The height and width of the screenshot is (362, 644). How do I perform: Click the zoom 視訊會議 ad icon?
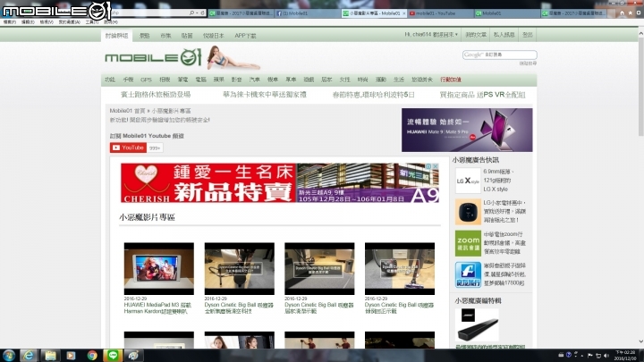coord(468,243)
